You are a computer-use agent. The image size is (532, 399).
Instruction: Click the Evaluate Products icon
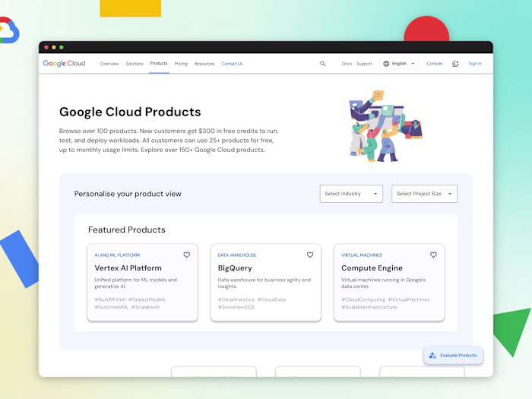point(432,355)
